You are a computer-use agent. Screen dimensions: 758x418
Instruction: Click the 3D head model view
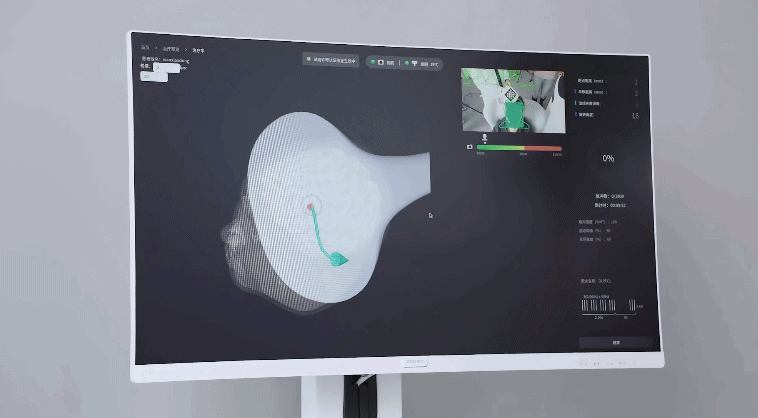[x=325, y=211]
